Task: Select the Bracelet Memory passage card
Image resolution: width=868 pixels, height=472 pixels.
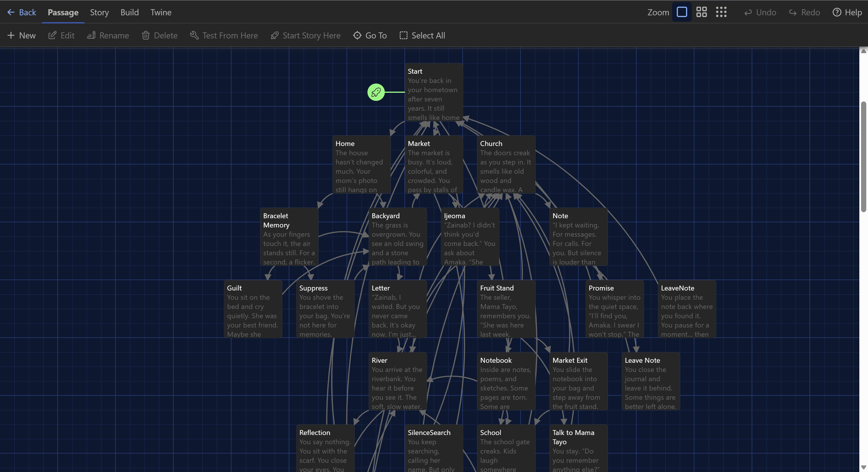Action: point(289,237)
